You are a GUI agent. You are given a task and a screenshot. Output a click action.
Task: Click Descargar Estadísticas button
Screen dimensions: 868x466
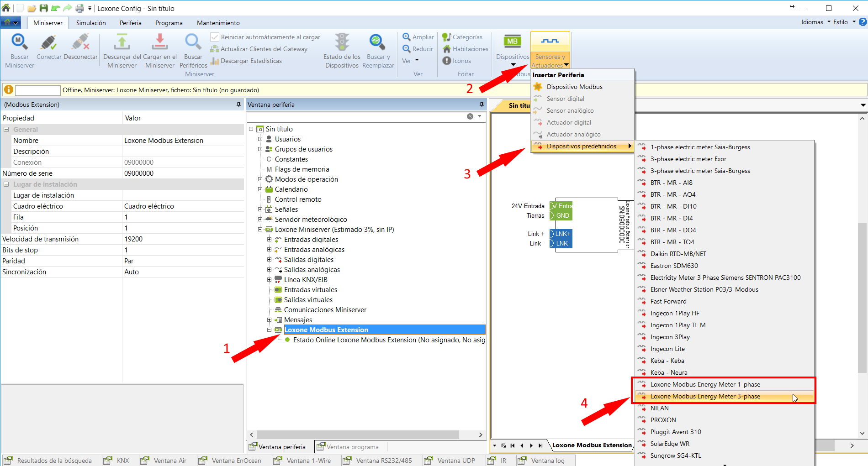coord(251,61)
